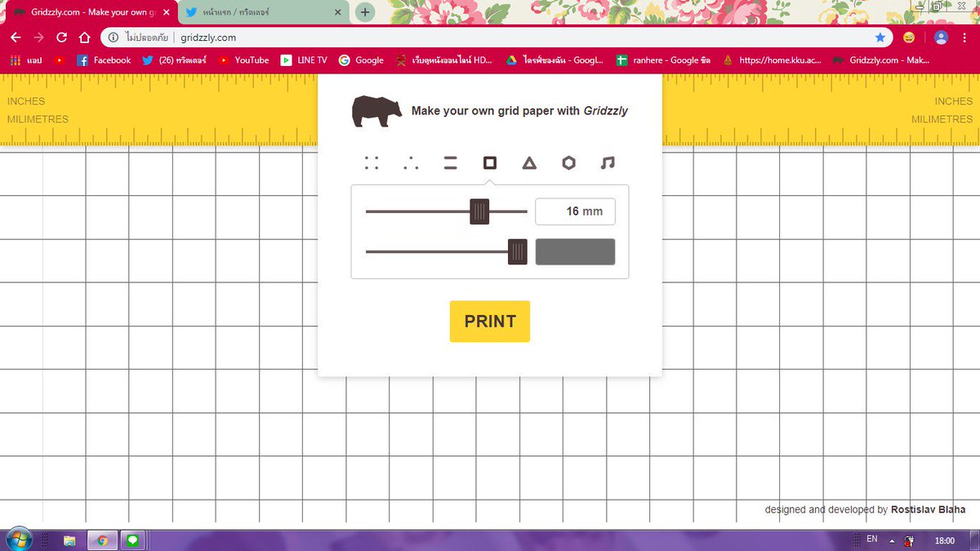Click the Gridzzly bear logo
The width and height of the screenshot is (980, 551).
[x=376, y=112]
